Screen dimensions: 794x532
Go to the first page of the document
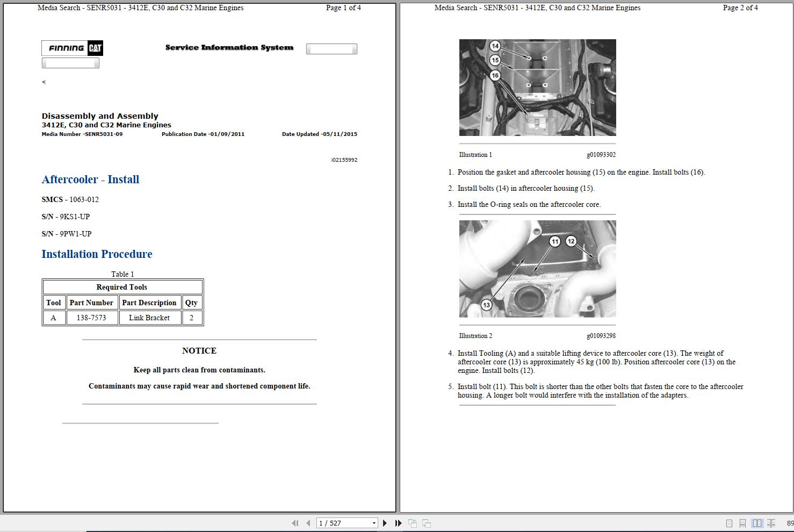coord(295,523)
